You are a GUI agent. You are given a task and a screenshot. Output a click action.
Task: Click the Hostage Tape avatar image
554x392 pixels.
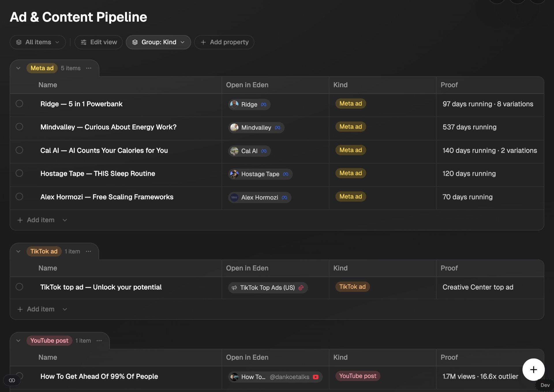(234, 174)
